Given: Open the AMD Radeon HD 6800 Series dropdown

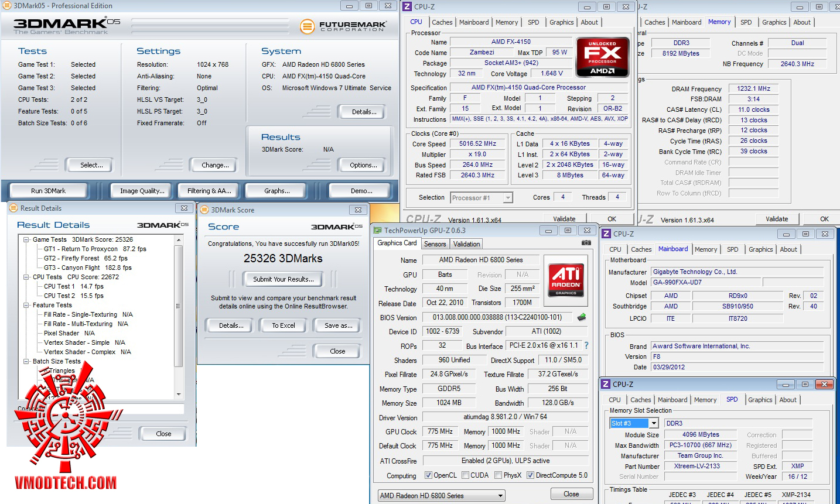Looking at the screenshot, I should tap(442, 496).
